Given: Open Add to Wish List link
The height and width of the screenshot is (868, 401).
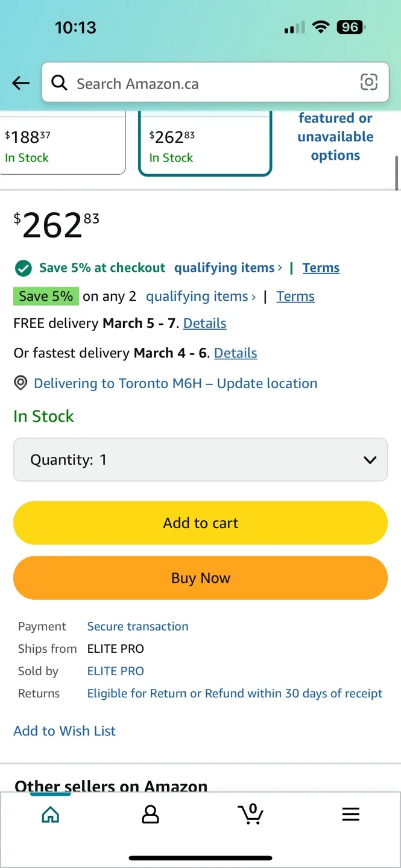Looking at the screenshot, I should click(65, 731).
